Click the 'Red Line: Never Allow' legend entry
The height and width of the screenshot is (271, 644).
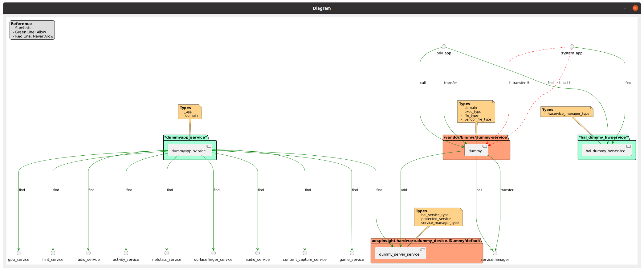(x=33, y=36)
